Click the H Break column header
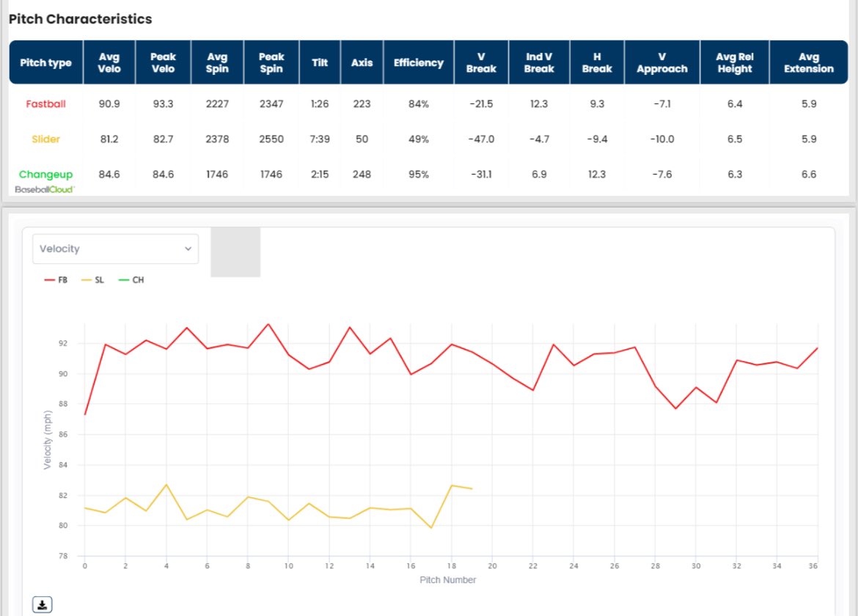Viewport: 858px width, 616px height. pos(597,62)
